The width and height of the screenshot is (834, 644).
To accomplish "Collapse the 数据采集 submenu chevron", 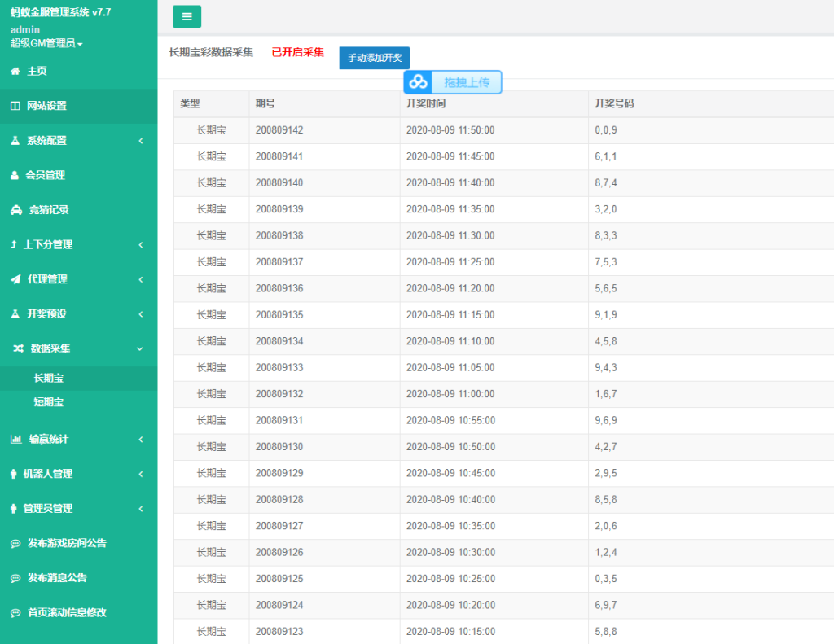I will (140, 348).
